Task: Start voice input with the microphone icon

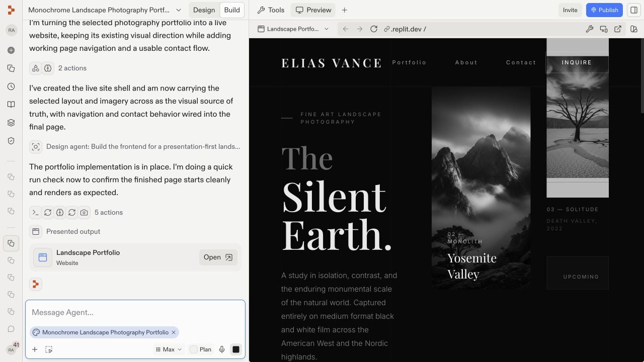Action: 222,349
